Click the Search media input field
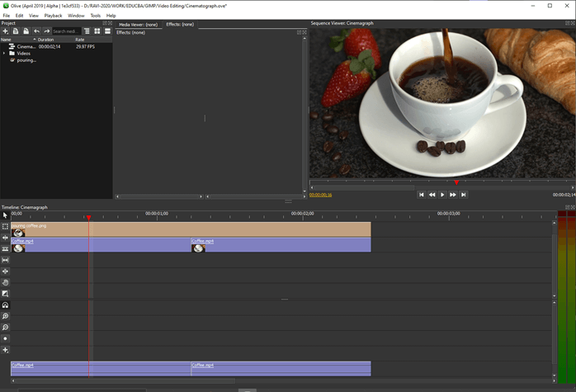Screen dimensions: 576x392 point(66,31)
